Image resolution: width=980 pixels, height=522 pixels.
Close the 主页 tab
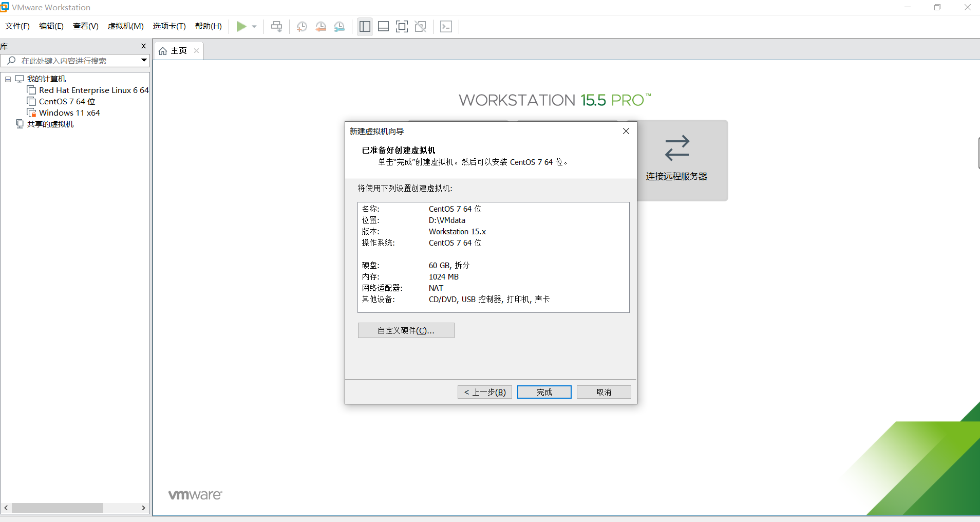coord(196,51)
